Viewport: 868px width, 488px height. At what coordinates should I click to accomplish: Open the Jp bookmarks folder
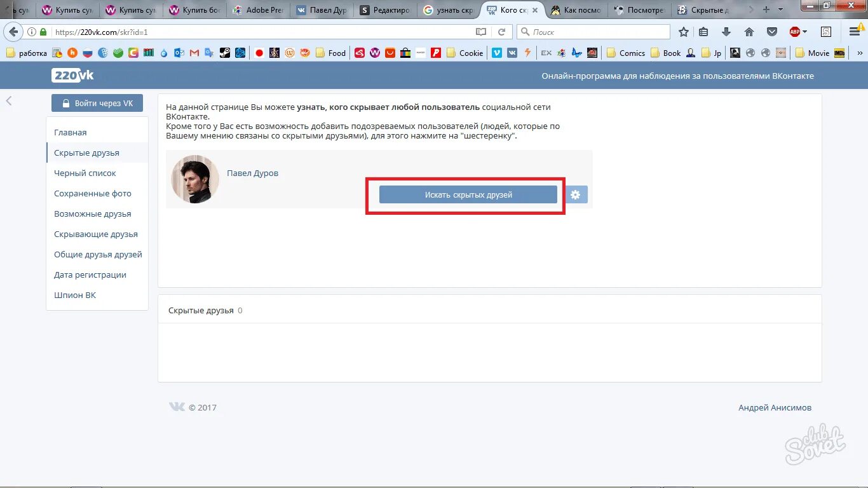pyautogui.click(x=712, y=53)
